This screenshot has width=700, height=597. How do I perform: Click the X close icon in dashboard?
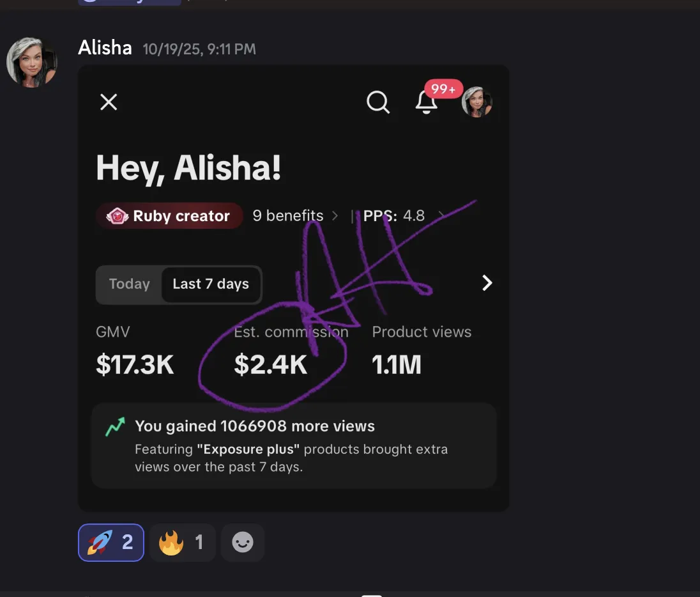109,102
